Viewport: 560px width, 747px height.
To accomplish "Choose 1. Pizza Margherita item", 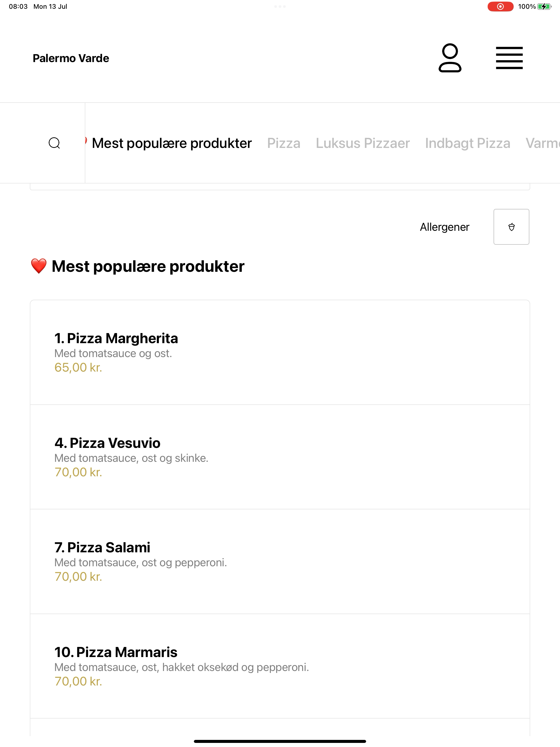I will 280,352.
